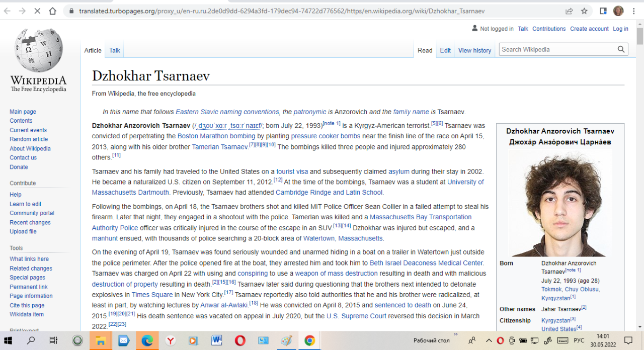Image resolution: width=644 pixels, height=350 pixels.
Task: Open the Windows Start menu
Action: coord(8,340)
